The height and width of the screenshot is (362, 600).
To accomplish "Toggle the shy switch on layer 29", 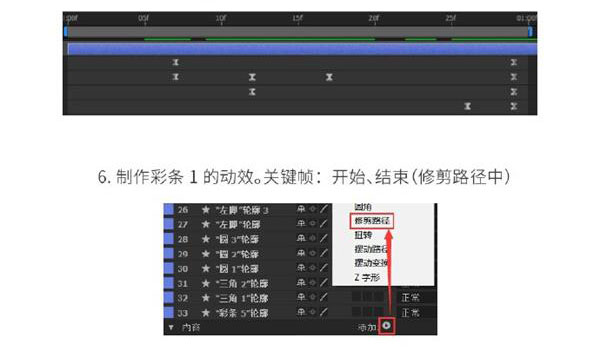I will pyautogui.click(x=302, y=253).
